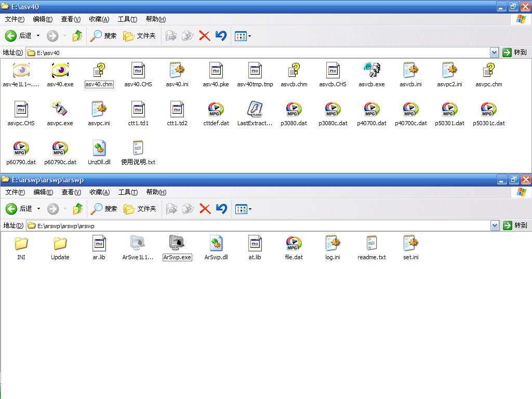Open asv40.exe in the asv40 window
Image resolution: width=532 pixels, height=399 pixels.
[x=60, y=71]
